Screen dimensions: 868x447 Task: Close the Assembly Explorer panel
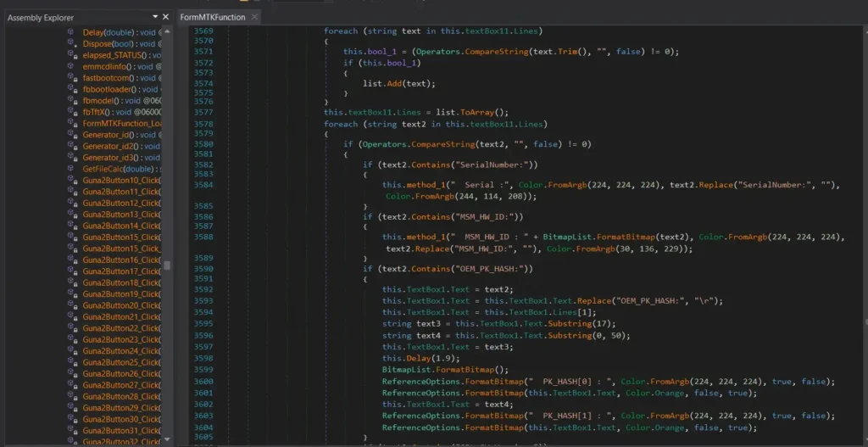[165, 17]
